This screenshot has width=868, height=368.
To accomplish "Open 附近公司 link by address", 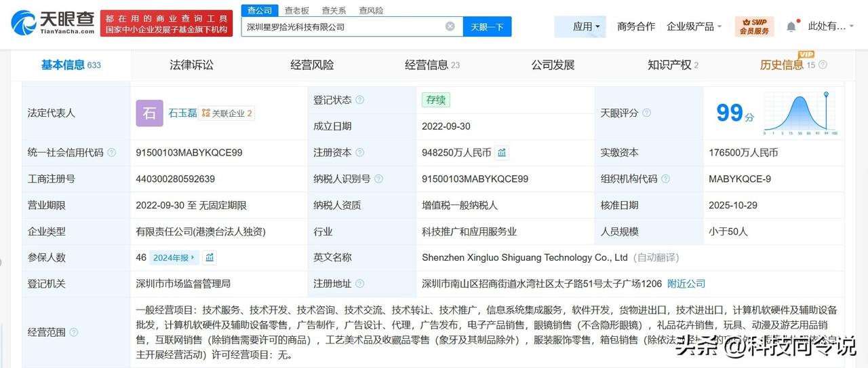I will pyautogui.click(x=686, y=284).
